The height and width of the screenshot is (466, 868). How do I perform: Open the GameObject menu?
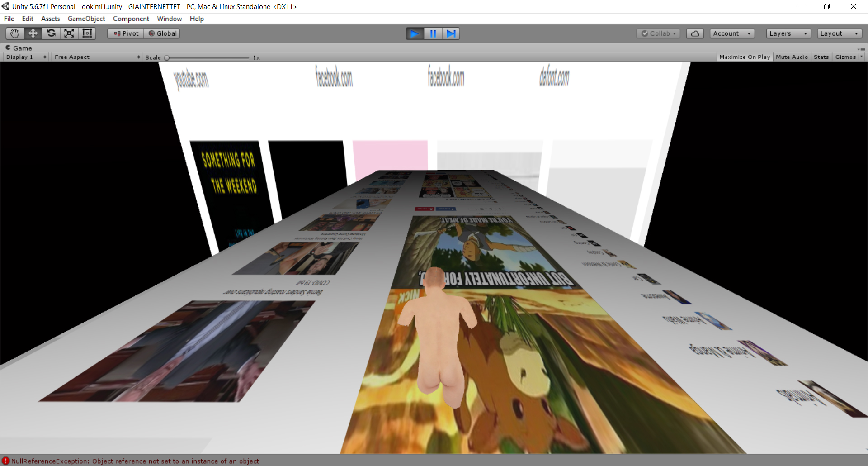click(86, 19)
